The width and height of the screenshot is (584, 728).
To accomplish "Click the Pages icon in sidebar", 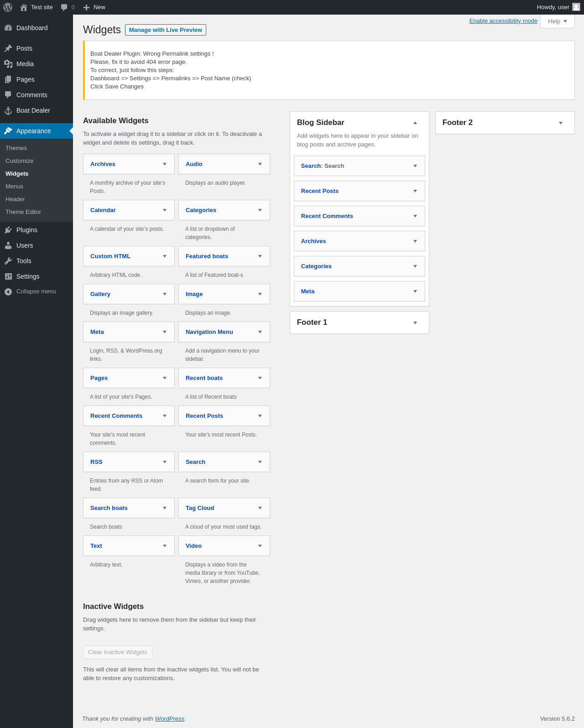I will 8,79.
